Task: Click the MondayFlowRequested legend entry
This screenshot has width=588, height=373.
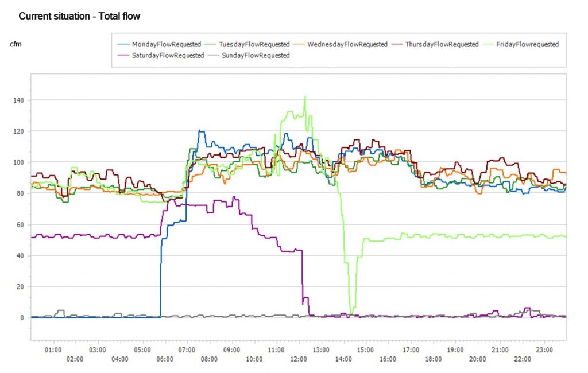Action: coord(166,44)
